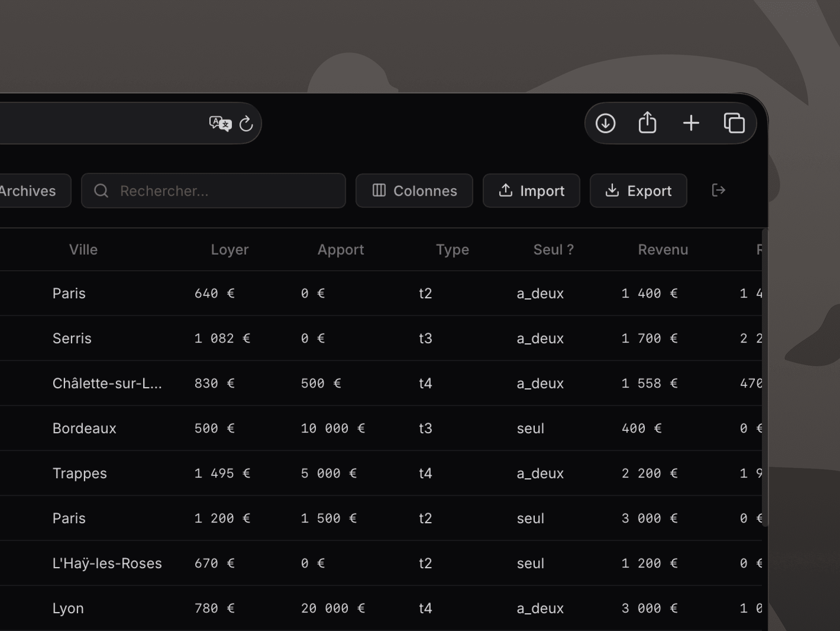
Task: Click the '1 558 €' revenue value
Action: [x=650, y=383]
